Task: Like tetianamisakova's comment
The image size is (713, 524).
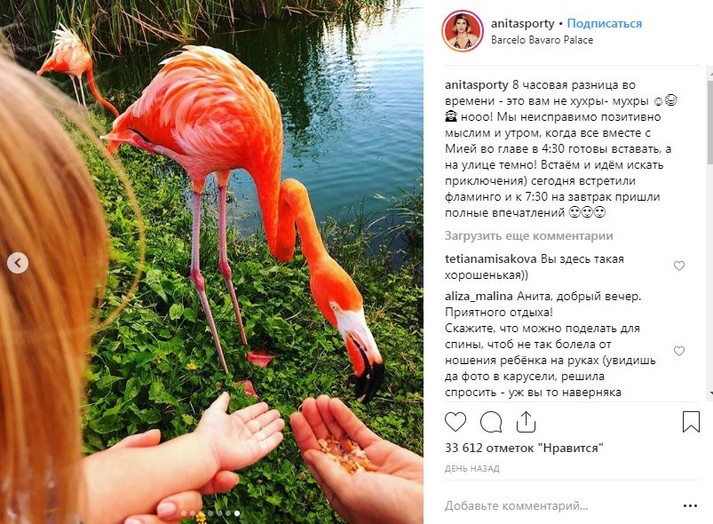Action: [x=679, y=266]
